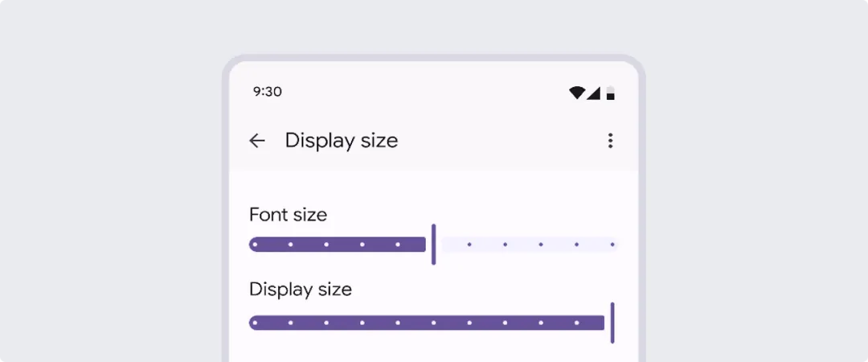Image resolution: width=868 pixels, height=362 pixels.
Task: Select Display size stop just left of handle
Action: pos(577,323)
